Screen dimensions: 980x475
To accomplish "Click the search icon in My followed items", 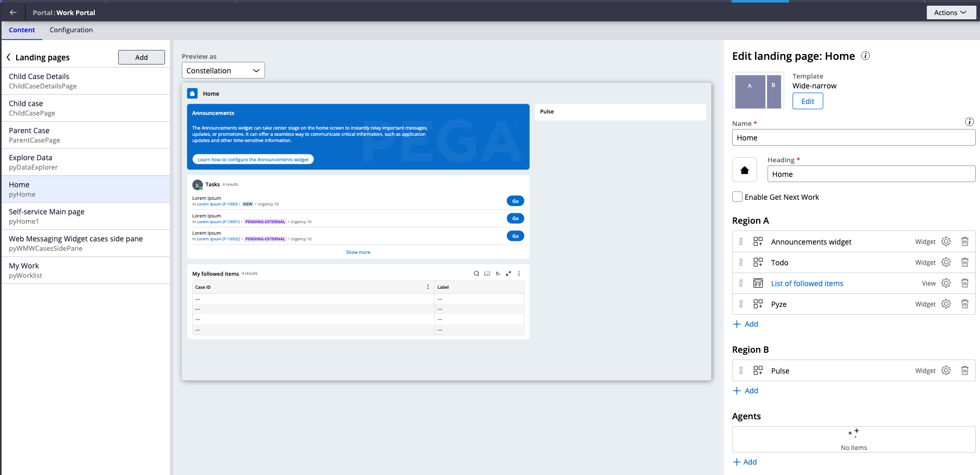I will (476, 274).
